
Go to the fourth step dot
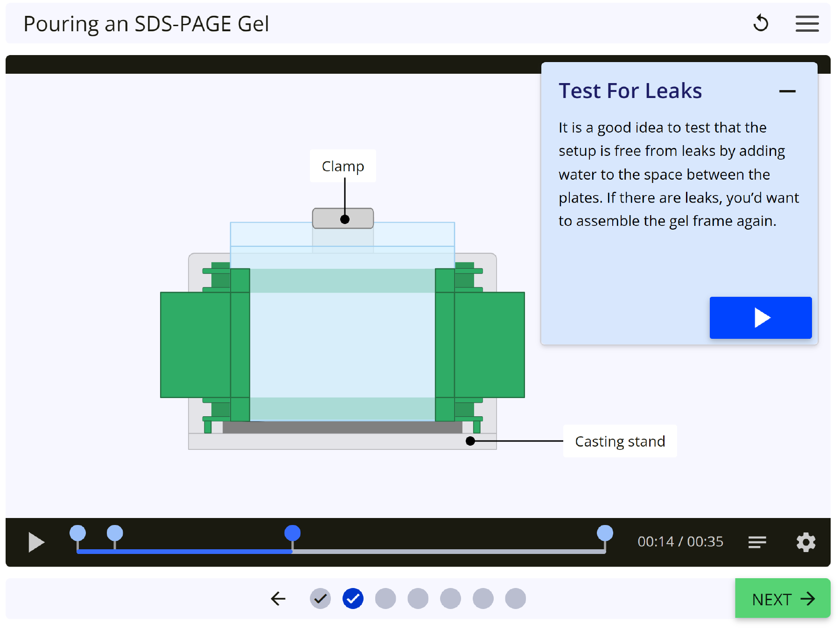point(418,599)
